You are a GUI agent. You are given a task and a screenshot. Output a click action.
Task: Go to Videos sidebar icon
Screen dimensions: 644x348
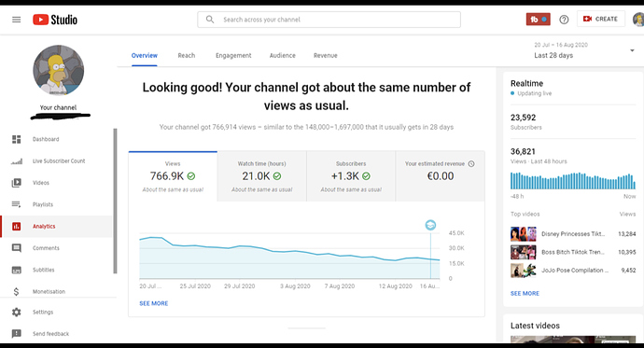coord(17,183)
